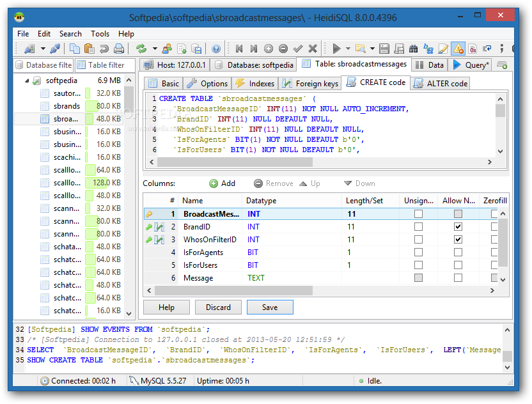This screenshot has height=404, width=532.
Task: Click the MySQL 5.5.27 status bar entry
Action: pos(160,381)
